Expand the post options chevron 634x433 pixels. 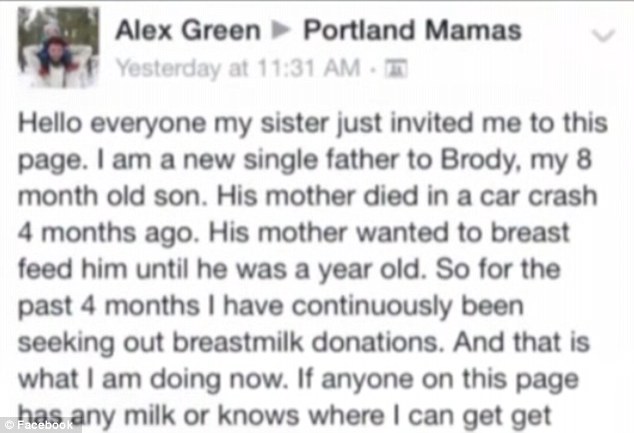602,36
